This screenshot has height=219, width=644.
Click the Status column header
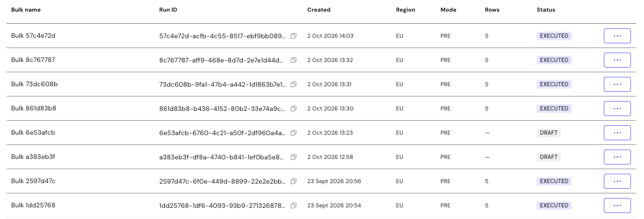click(546, 10)
